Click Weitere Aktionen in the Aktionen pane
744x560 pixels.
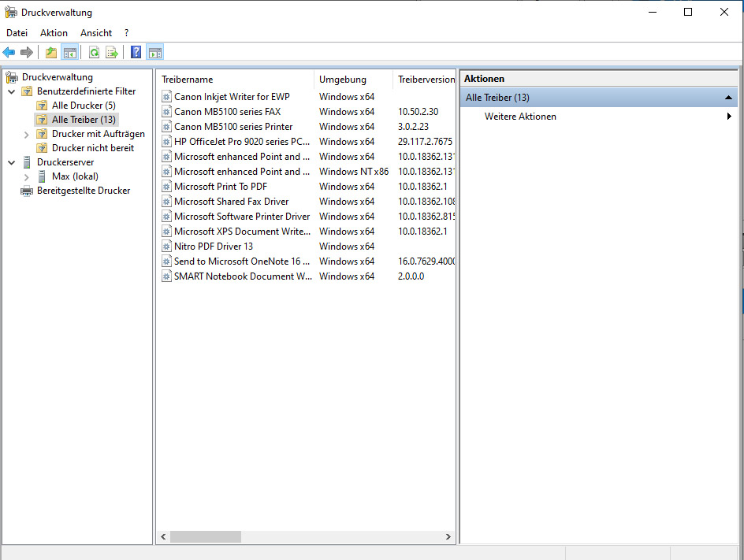pos(520,116)
